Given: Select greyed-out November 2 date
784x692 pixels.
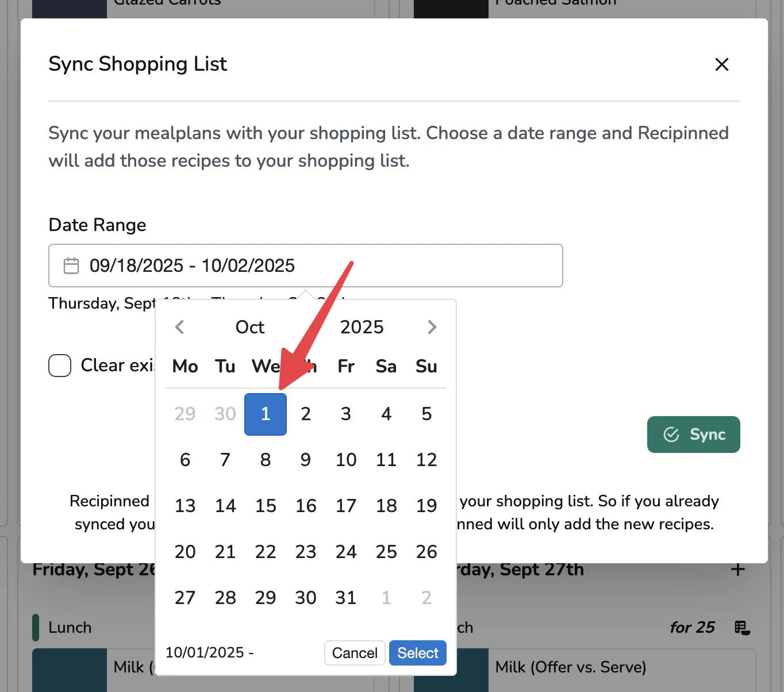Looking at the screenshot, I should (x=426, y=598).
